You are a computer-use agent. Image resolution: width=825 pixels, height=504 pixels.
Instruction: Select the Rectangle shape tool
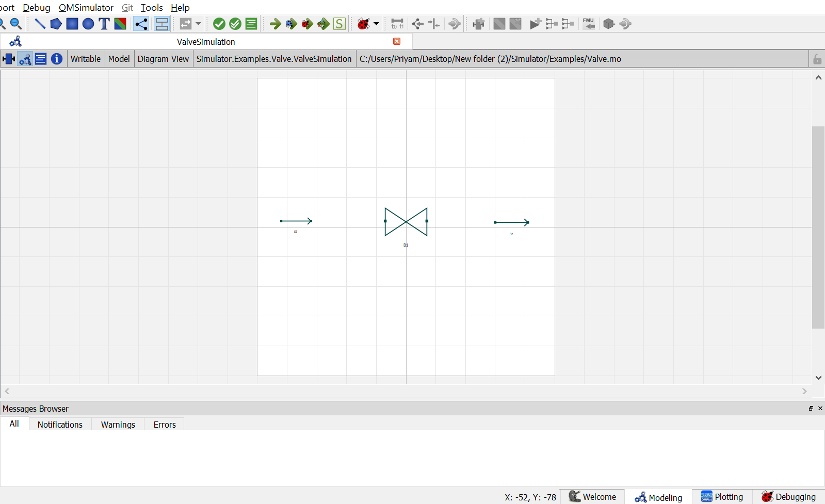(x=72, y=24)
